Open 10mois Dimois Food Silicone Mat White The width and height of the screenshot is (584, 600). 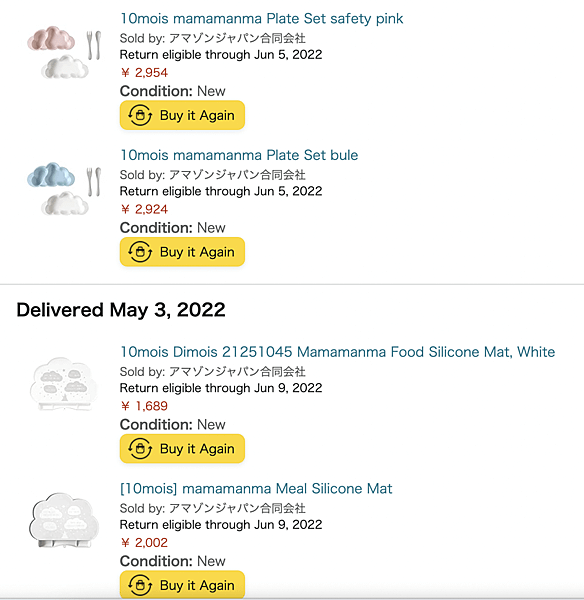point(337,352)
